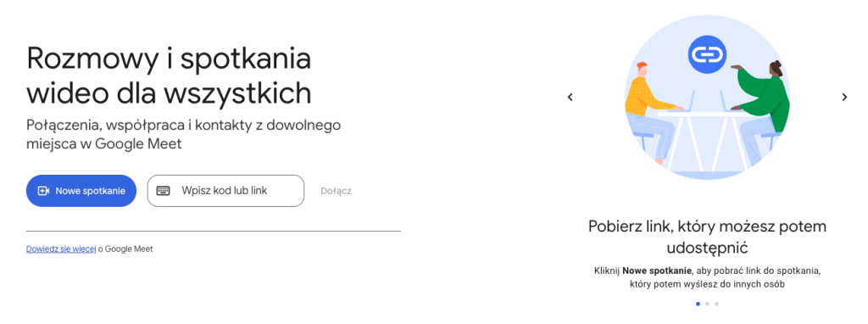
Task: Click the circular meeting illustration
Action: click(707, 97)
